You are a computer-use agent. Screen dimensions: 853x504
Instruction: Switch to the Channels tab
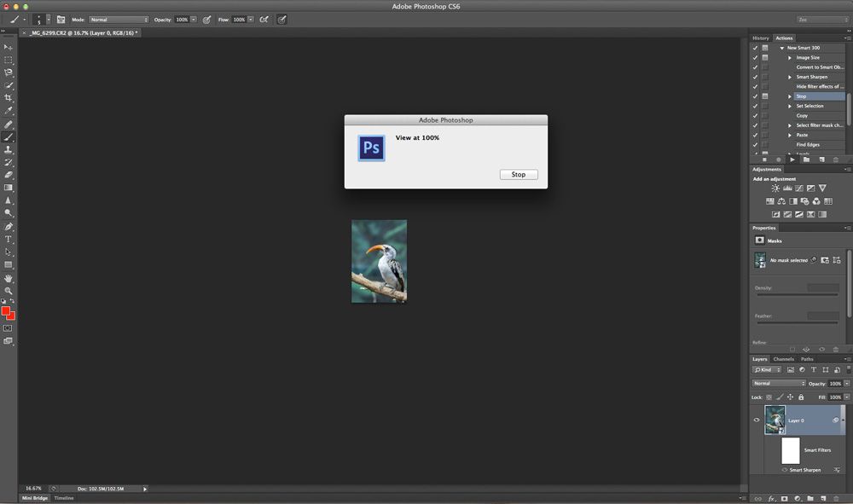tap(783, 359)
